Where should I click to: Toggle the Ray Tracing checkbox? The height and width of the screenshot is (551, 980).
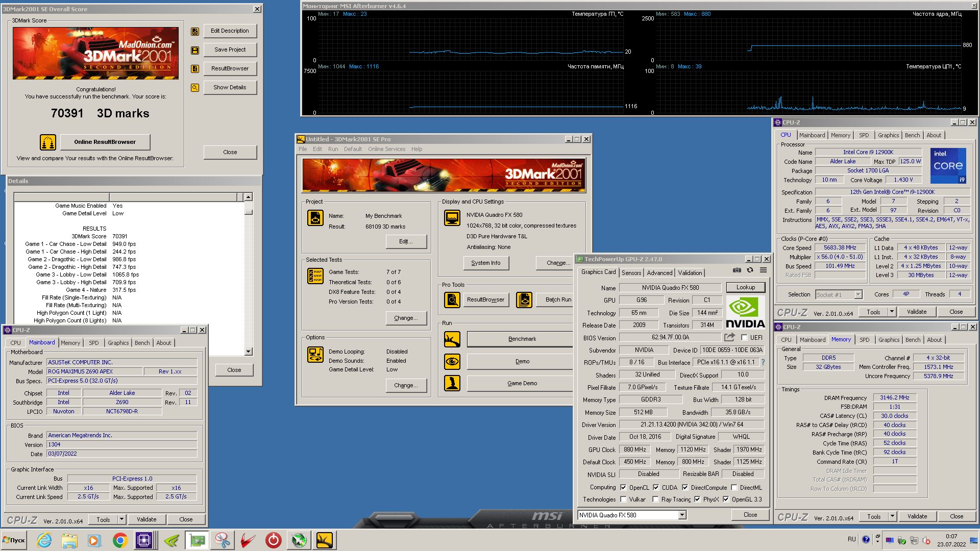[x=656, y=499]
